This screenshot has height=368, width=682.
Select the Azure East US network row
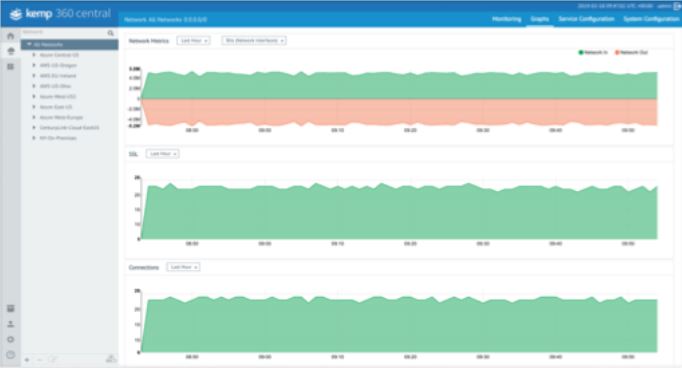[70, 107]
